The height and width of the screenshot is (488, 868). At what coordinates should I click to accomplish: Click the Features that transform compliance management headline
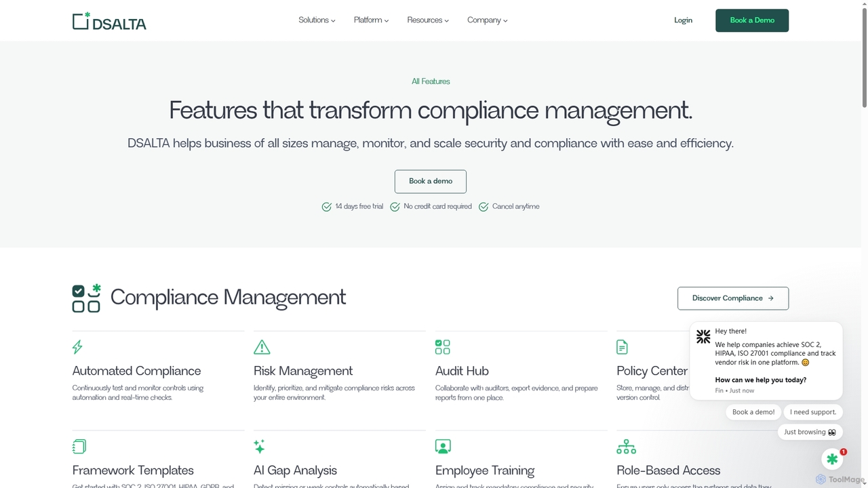coord(431,110)
